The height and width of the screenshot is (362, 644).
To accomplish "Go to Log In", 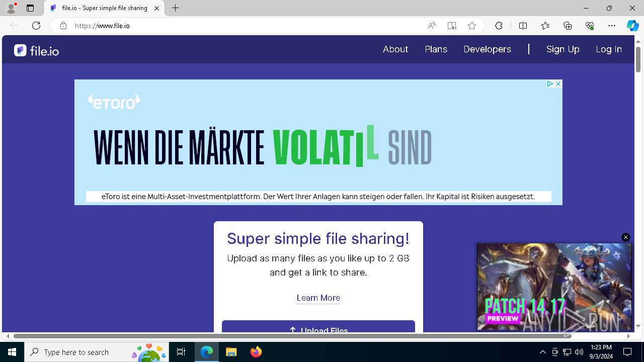I will [609, 49].
